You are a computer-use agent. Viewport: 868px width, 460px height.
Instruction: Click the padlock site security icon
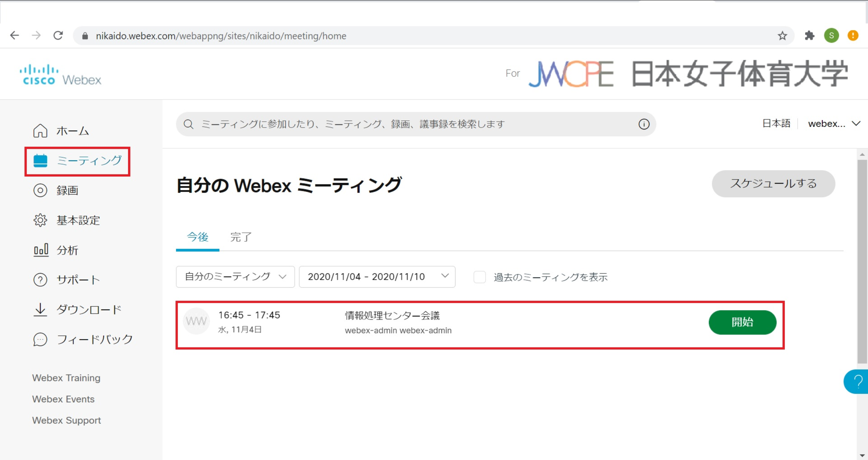[x=85, y=36]
